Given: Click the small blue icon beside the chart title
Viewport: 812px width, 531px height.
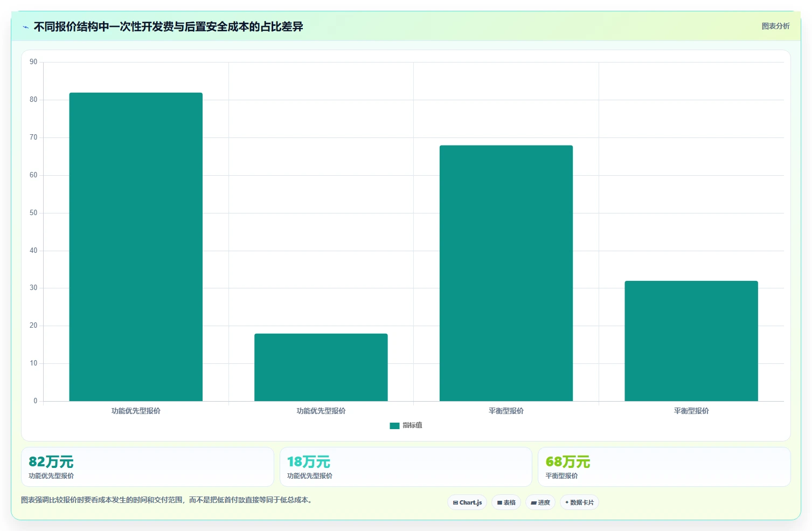Looking at the screenshot, I should click(25, 27).
